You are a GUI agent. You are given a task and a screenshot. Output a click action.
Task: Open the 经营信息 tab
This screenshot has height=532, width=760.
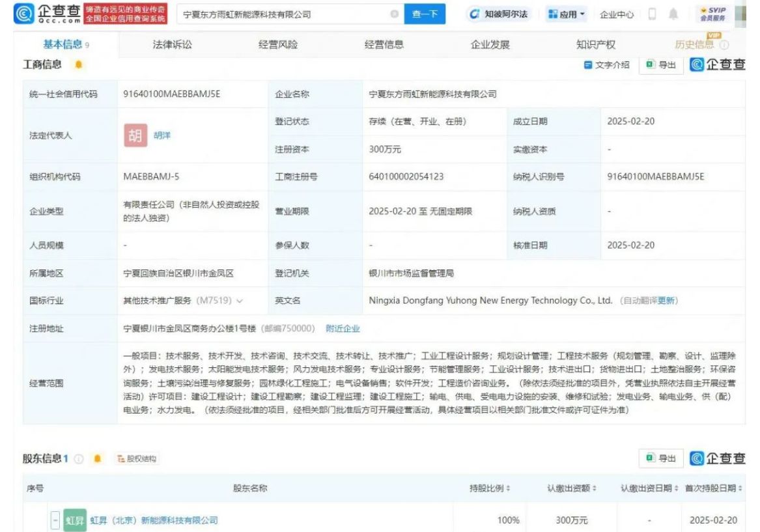pyautogui.click(x=384, y=44)
